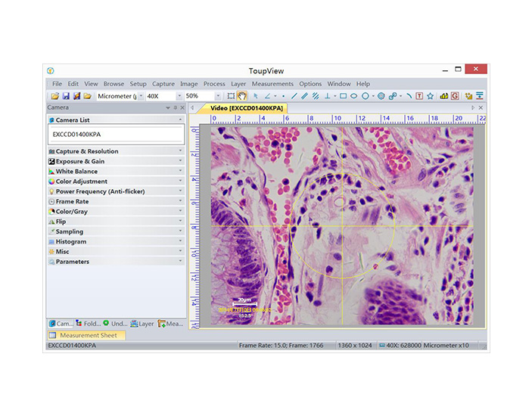Select the concentric circles annulus tool

click(381, 96)
